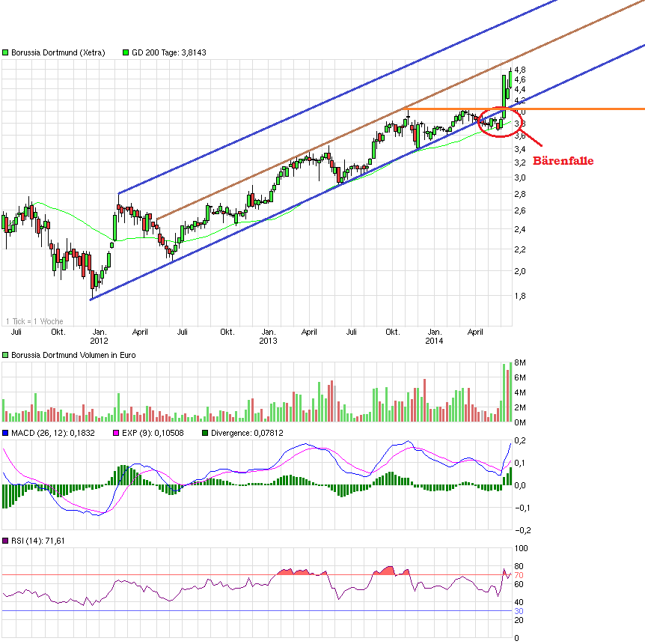Select the 'EXP (9): 0,10508' label
Viewport: 645px width, 644px height.
tap(153, 433)
